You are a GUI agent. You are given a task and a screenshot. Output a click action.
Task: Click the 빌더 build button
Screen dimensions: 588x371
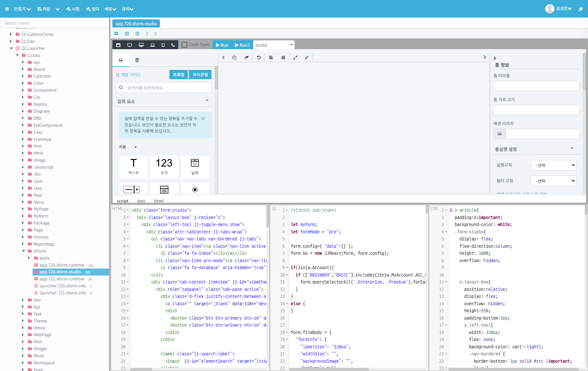93,9
